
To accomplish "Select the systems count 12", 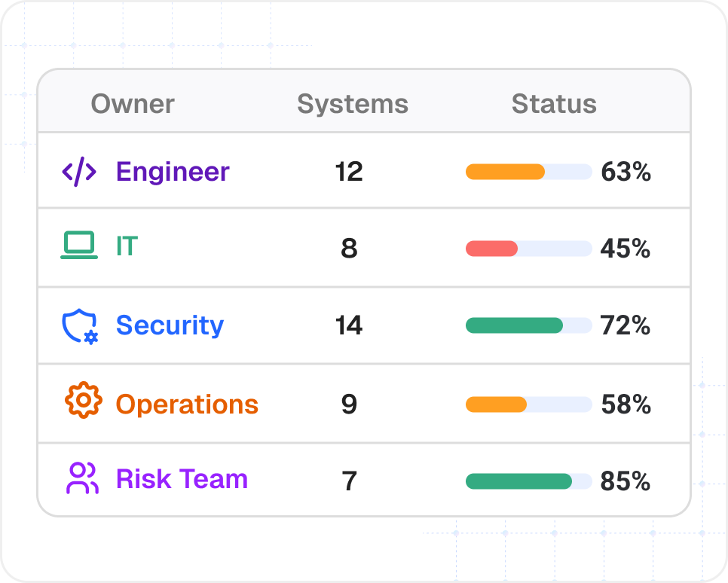I will [x=349, y=172].
